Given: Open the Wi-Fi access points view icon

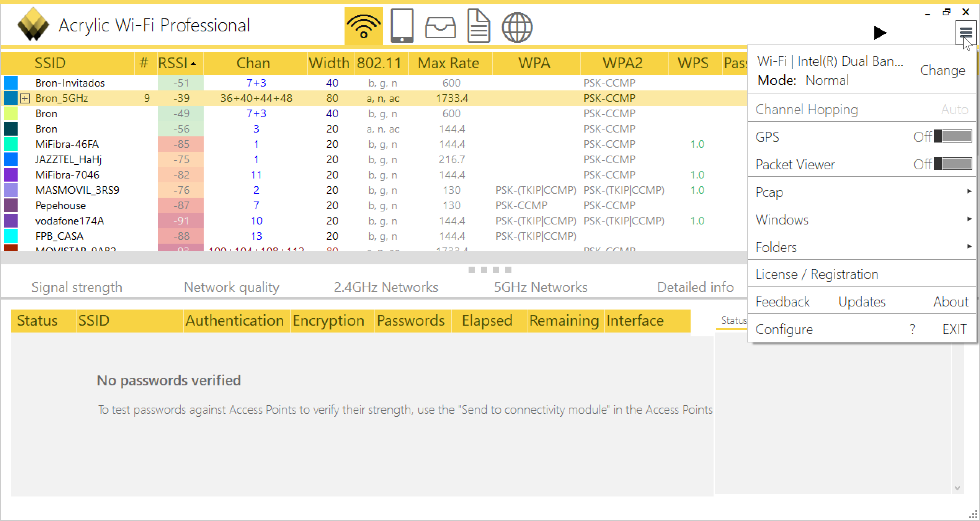Looking at the screenshot, I should (x=363, y=26).
